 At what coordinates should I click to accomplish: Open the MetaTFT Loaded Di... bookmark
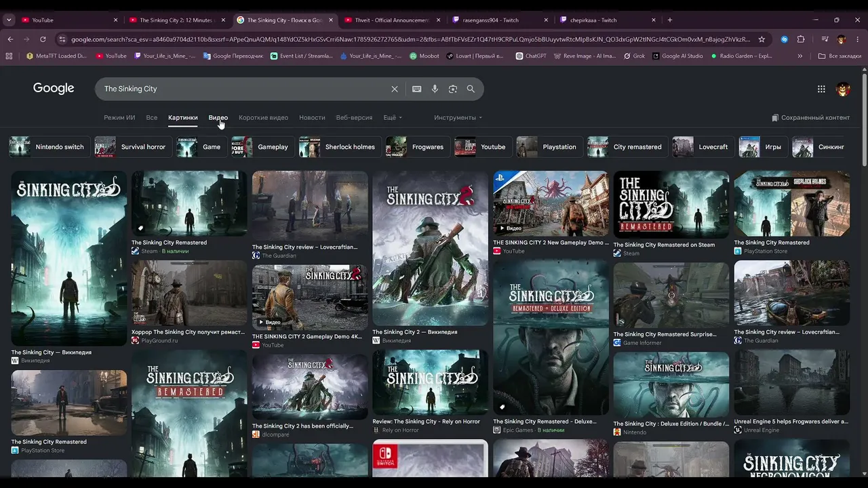[56, 56]
